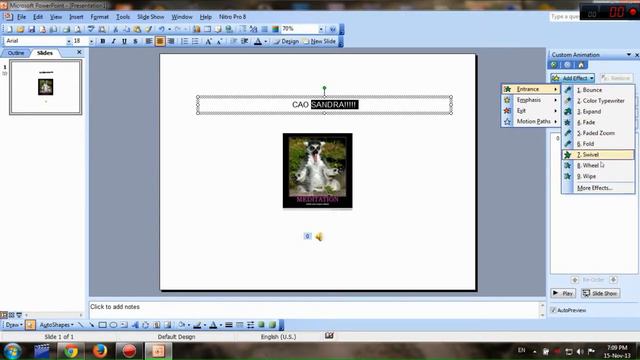Switch to the Outline tab
Image resolution: width=640 pixels, height=360 pixels.
[16, 53]
